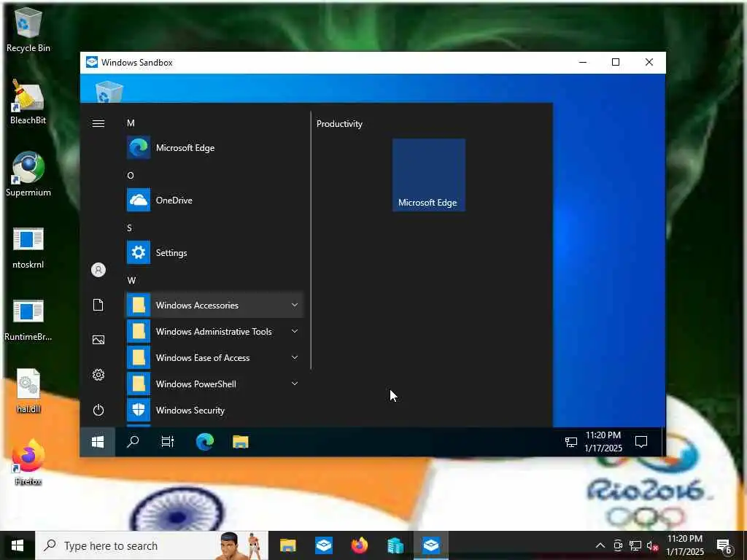Open File Explorer in the sandbox taskbar
747x560 pixels.
coord(241,442)
